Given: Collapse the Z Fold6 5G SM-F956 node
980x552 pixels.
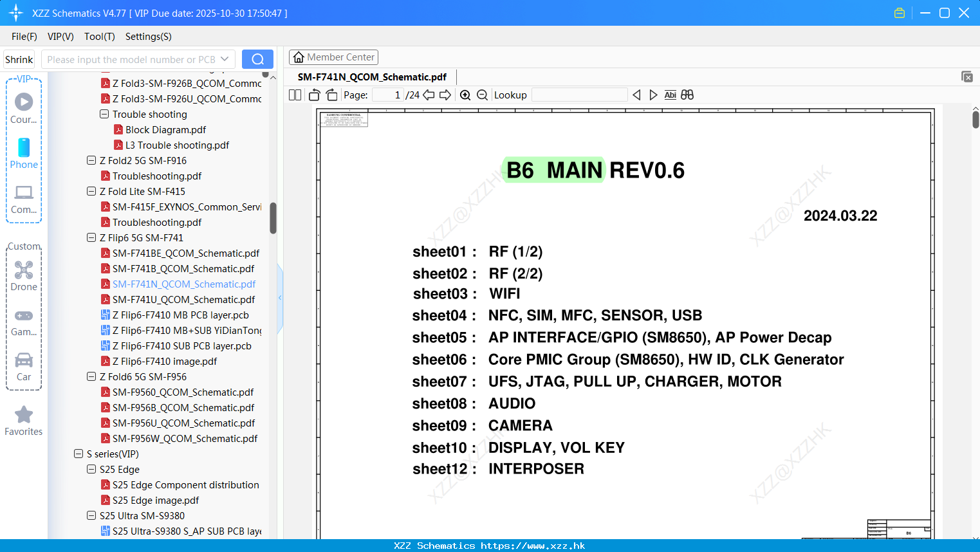Looking at the screenshot, I should tap(91, 376).
